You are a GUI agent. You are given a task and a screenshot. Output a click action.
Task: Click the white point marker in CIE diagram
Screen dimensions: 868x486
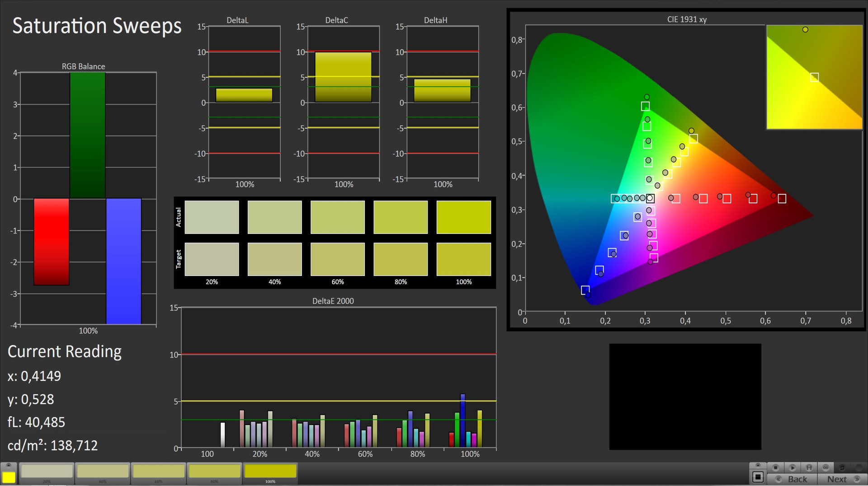click(650, 198)
